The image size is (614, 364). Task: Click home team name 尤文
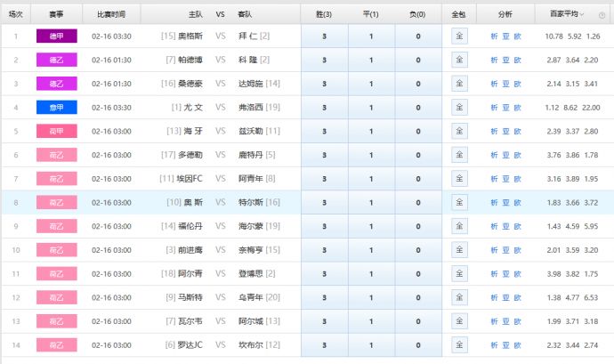click(193, 108)
